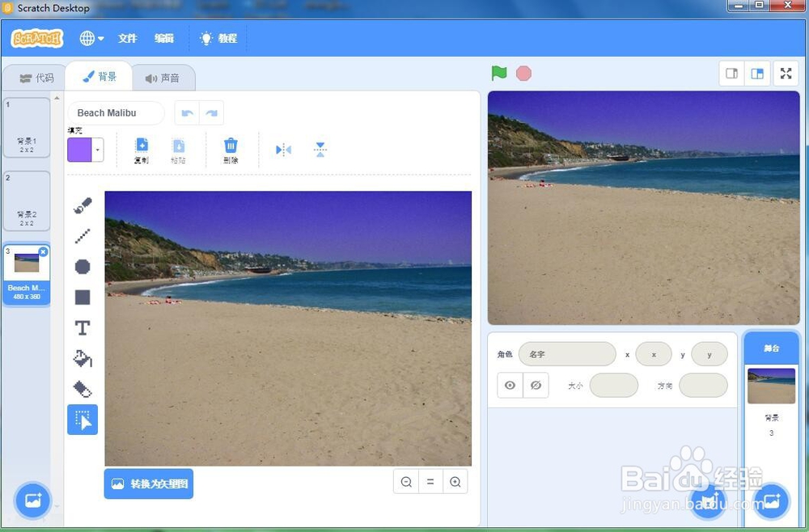Select the Text tool
The image size is (809, 532).
point(83,328)
